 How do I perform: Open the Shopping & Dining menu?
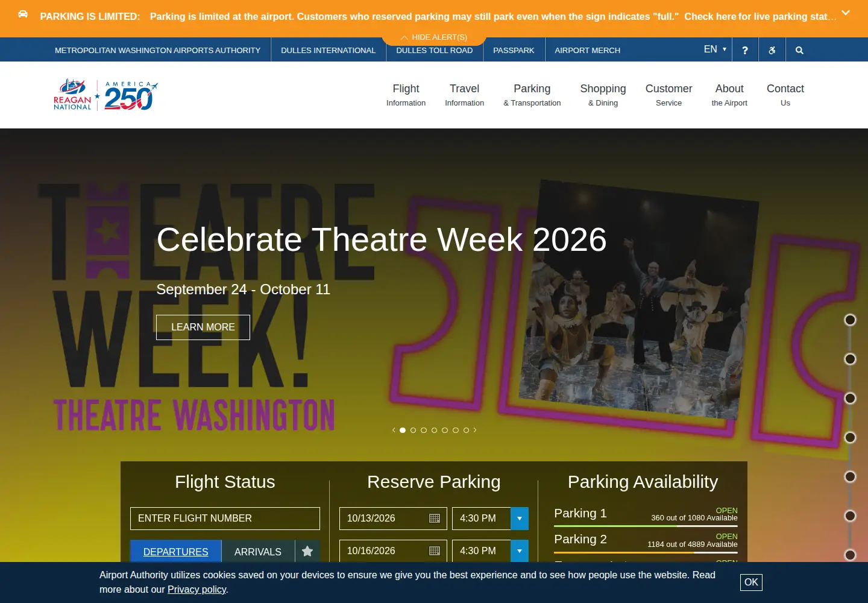coord(603,95)
